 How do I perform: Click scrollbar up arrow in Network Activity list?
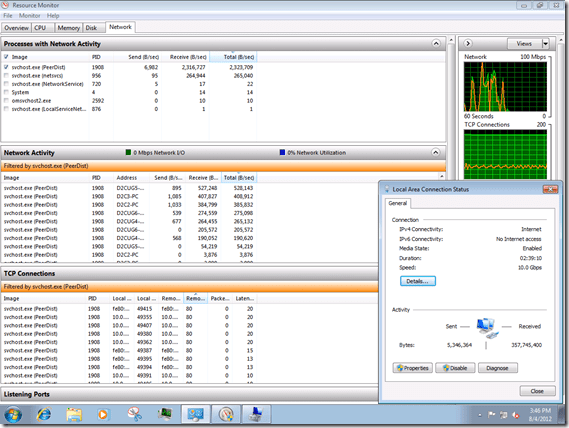[x=442, y=176]
